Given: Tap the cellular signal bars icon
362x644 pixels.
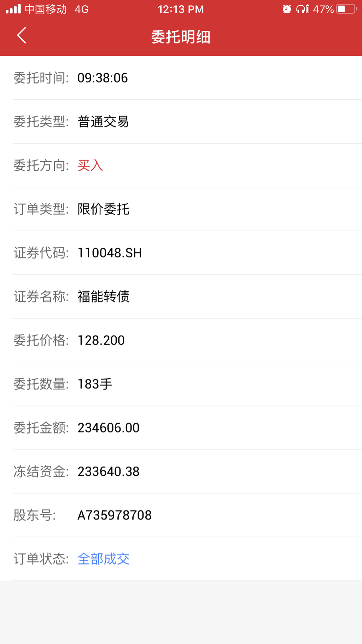Looking at the screenshot, I should (x=13, y=9).
